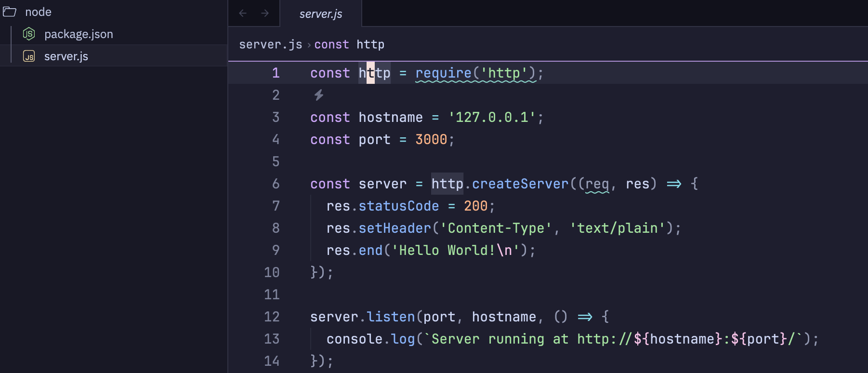Select server.js in the file tree

point(114,56)
